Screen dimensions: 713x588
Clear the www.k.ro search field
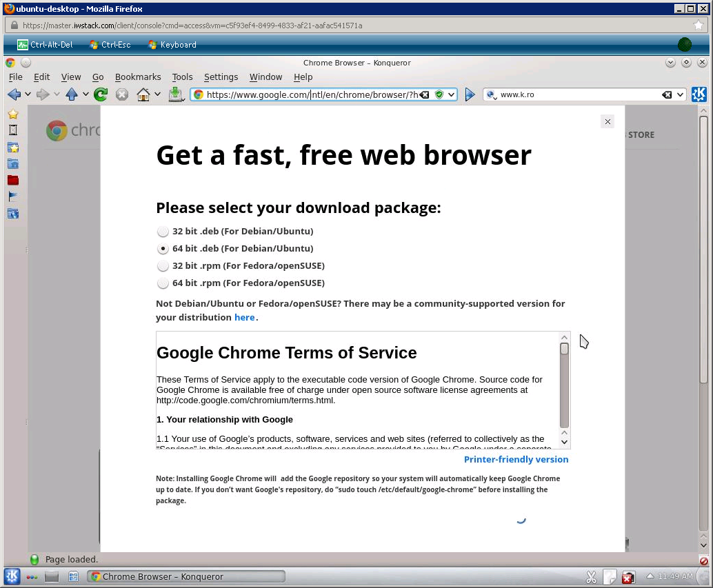click(667, 94)
